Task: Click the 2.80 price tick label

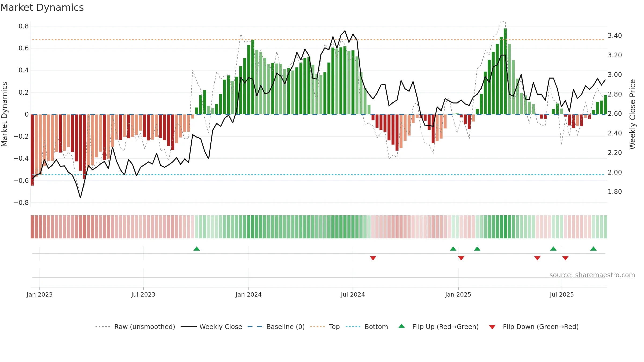Action: (x=615, y=94)
